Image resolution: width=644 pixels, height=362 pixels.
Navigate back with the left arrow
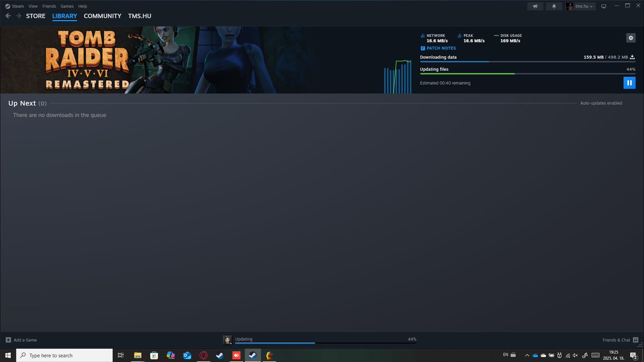pyautogui.click(x=8, y=16)
